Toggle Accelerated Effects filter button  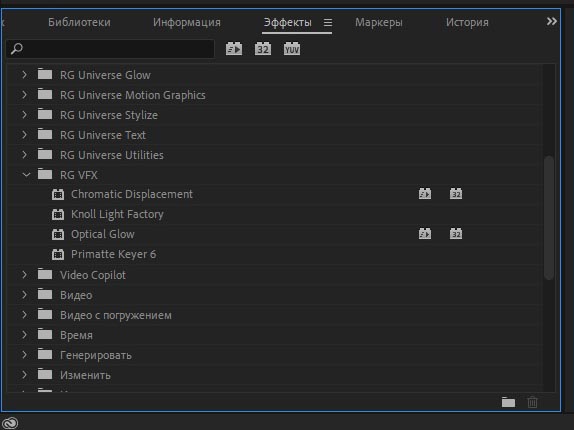point(234,49)
